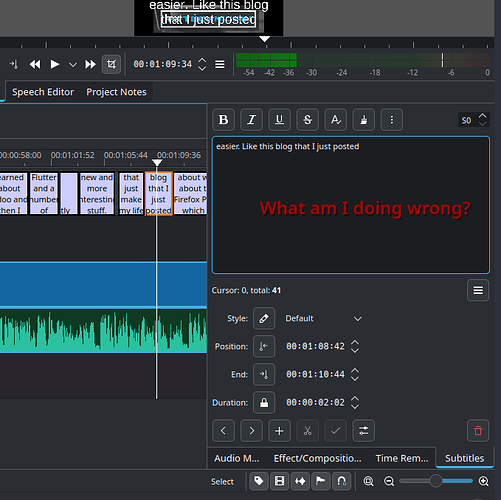
Task: Toggle the duration lock
Action: click(264, 403)
